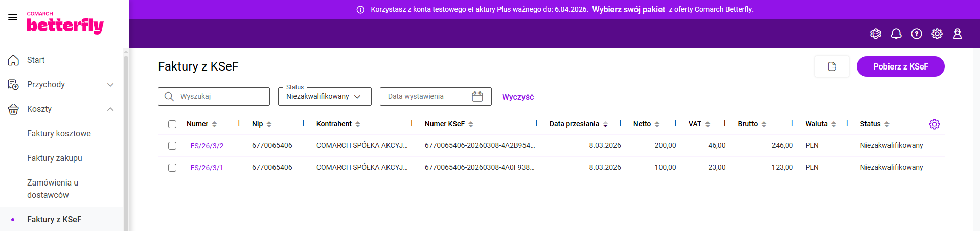Open Faktury zakupu menu item
This screenshot has width=980, height=231.
coord(55,158)
